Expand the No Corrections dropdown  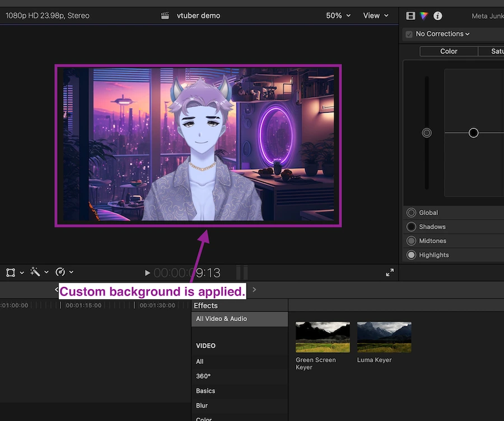click(442, 34)
